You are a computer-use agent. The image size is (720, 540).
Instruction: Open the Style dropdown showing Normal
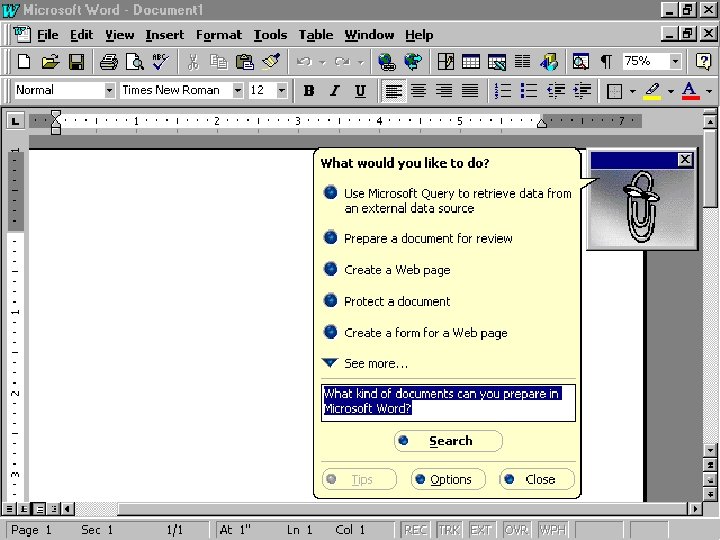pyautogui.click(x=109, y=90)
